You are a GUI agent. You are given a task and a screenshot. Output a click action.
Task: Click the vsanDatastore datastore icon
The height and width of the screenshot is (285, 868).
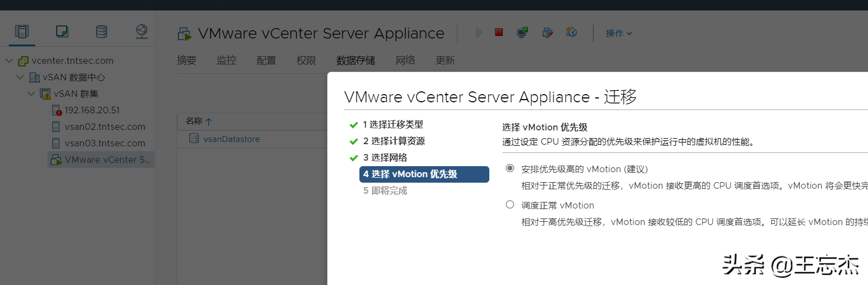[x=194, y=139]
